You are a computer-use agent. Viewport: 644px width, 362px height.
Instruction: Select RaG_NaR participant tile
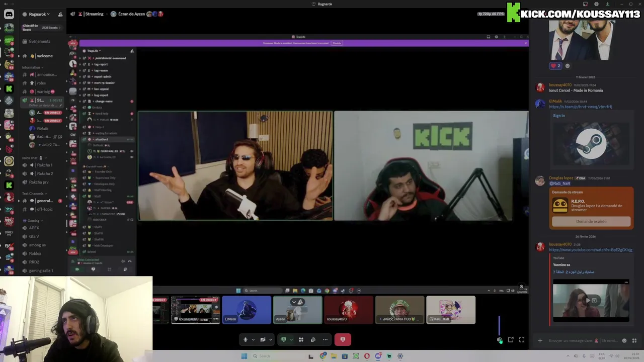tap(451, 310)
